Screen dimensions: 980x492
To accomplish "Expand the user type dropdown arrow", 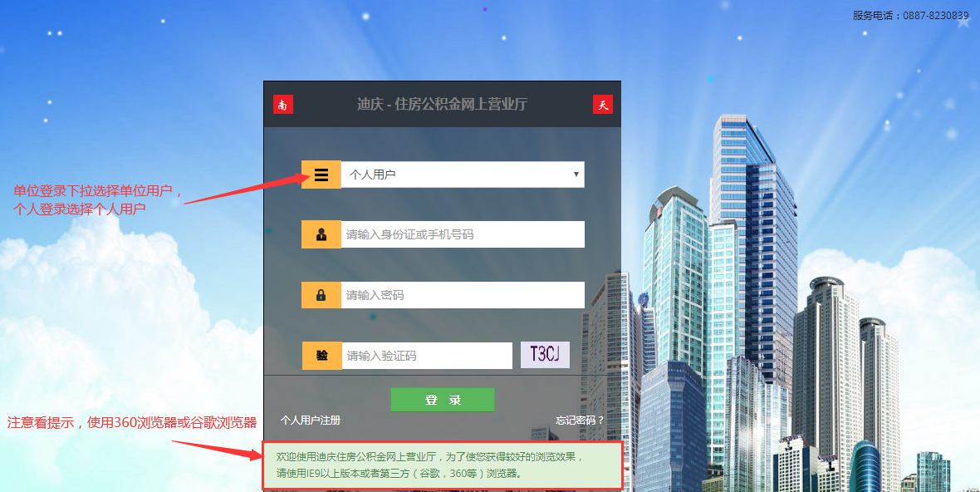I will [576, 175].
